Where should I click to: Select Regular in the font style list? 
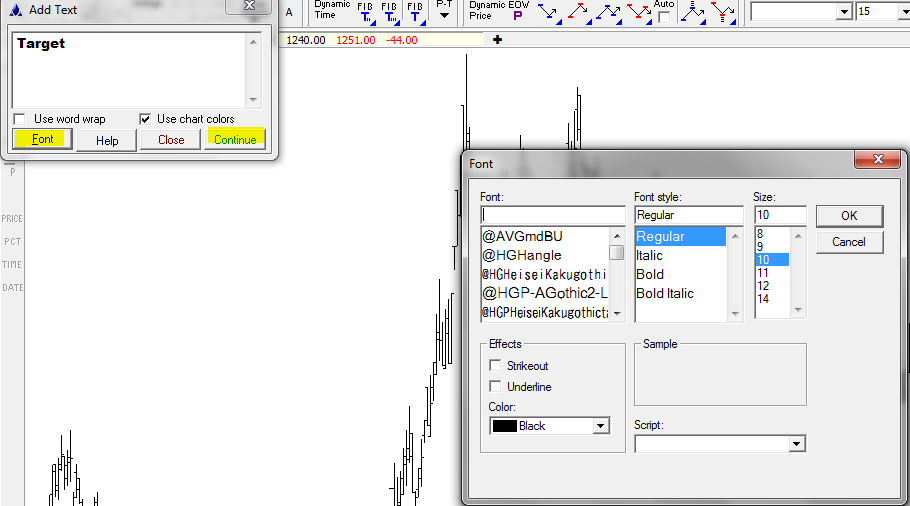click(681, 236)
